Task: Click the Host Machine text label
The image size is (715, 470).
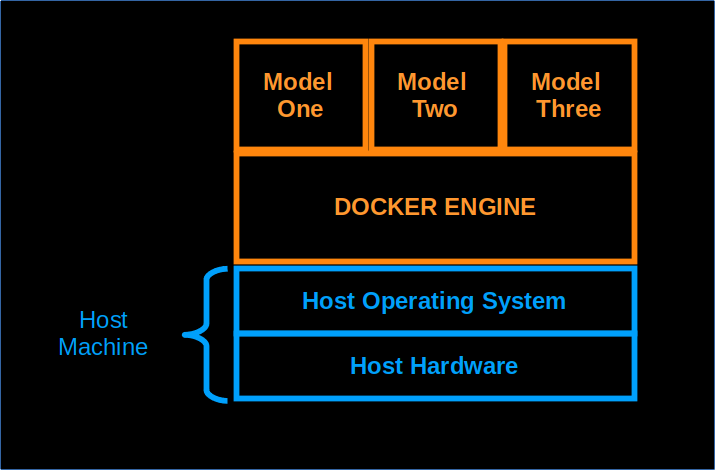Action: click(x=103, y=334)
